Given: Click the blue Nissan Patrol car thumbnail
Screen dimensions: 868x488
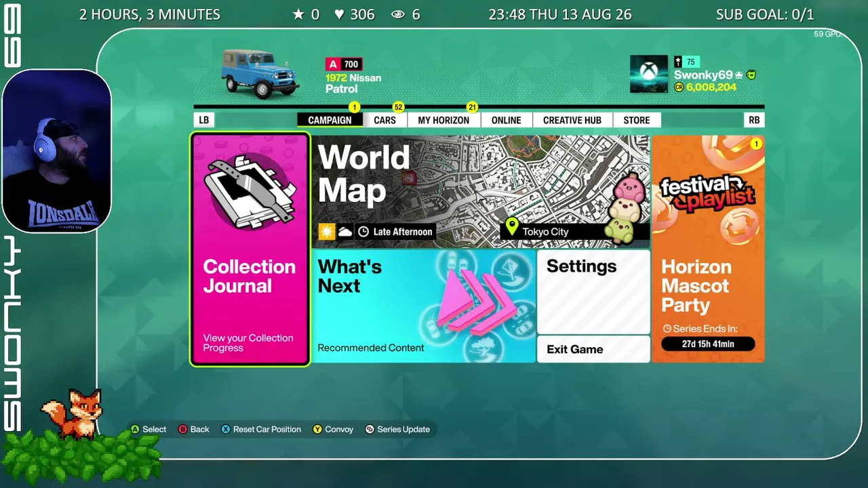Looking at the screenshot, I should (260, 74).
